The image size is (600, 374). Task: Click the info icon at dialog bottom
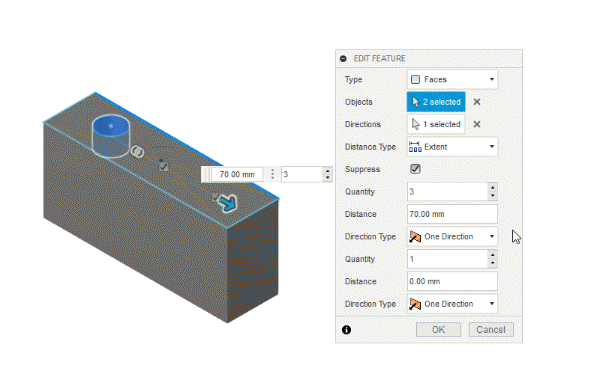(x=346, y=330)
